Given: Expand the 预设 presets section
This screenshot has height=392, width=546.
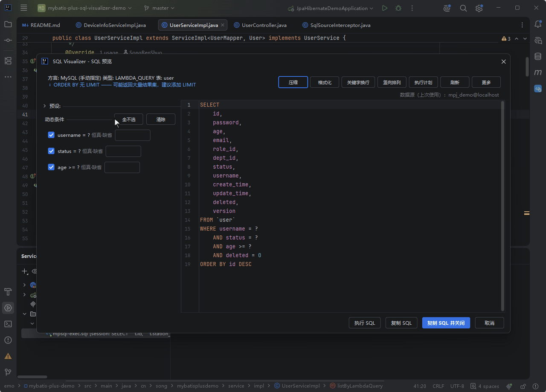Looking at the screenshot, I should [x=44, y=106].
